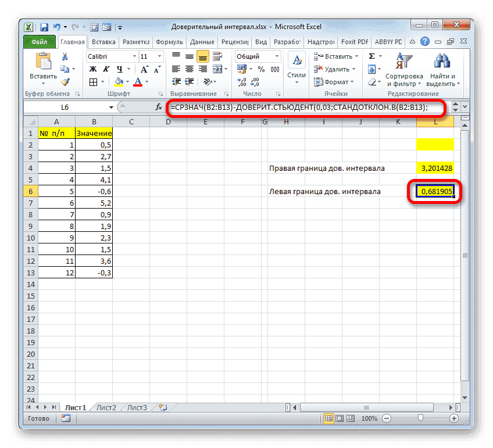Screen dimensions: 493x448
Task: Click the AutoSum Σ icon
Action: pos(371,56)
